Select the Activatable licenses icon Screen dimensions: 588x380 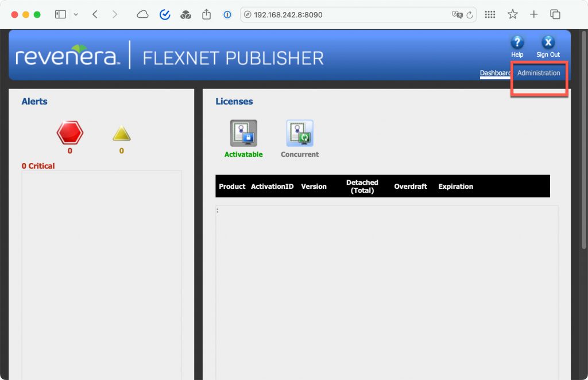tap(243, 133)
